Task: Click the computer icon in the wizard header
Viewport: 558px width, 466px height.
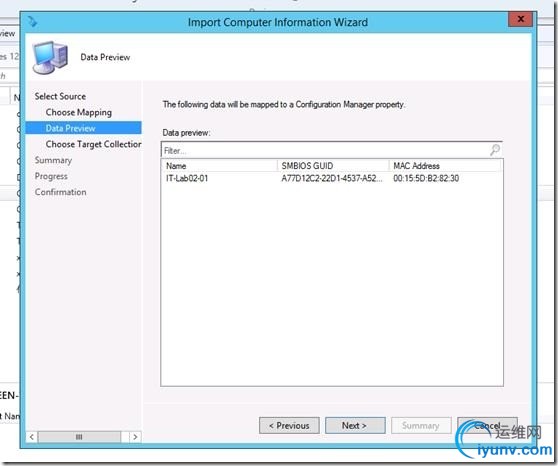Action: (50, 57)
